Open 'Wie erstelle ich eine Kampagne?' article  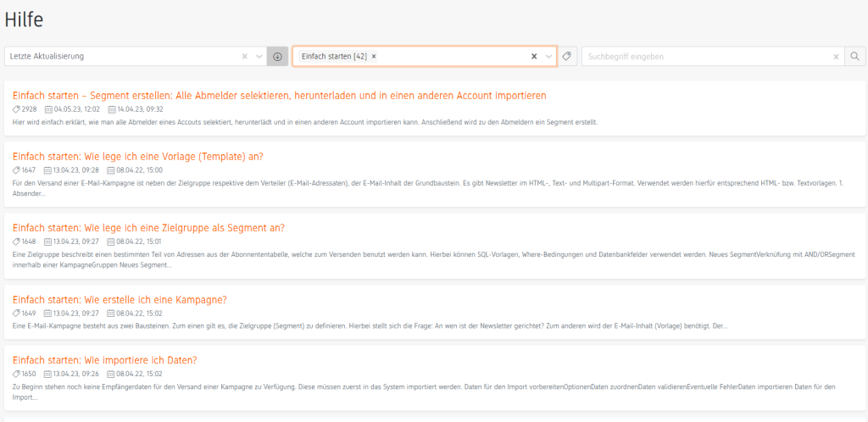(120, 299)
